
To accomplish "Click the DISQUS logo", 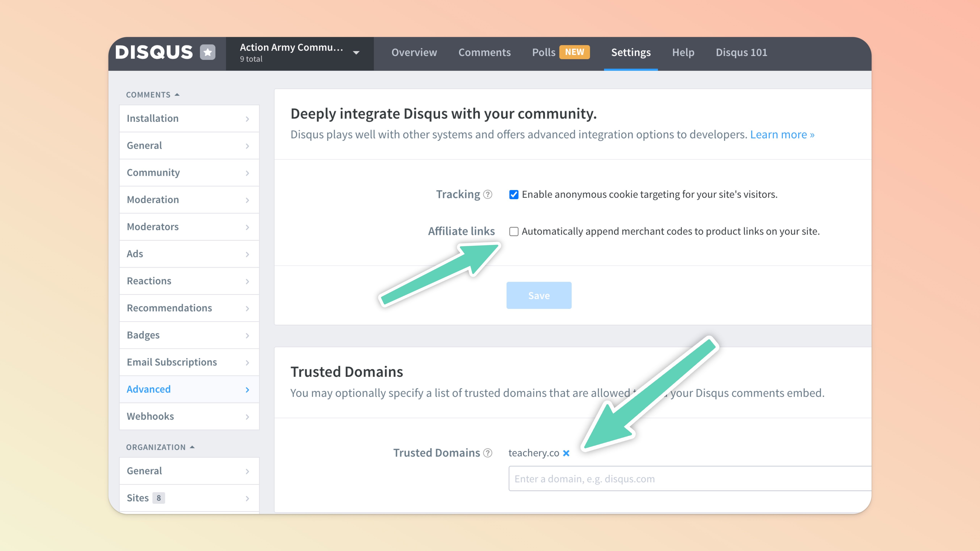I will [154, 52].
